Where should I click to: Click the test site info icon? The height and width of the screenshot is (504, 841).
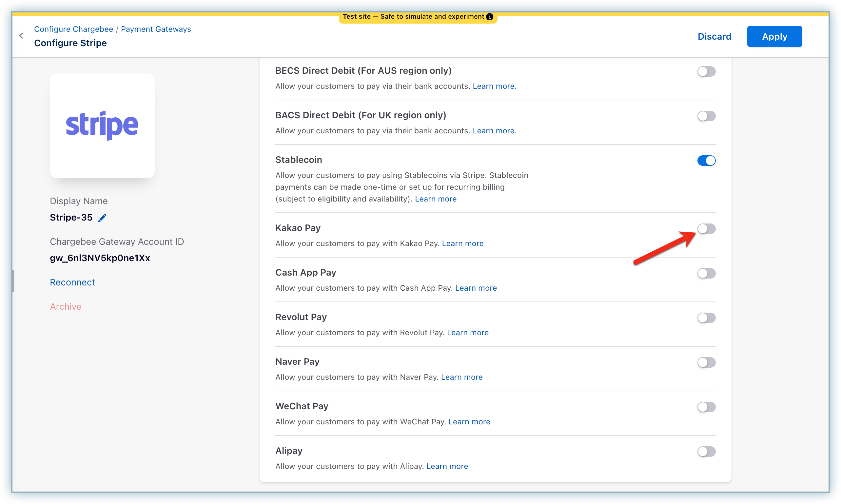point(489,17)
